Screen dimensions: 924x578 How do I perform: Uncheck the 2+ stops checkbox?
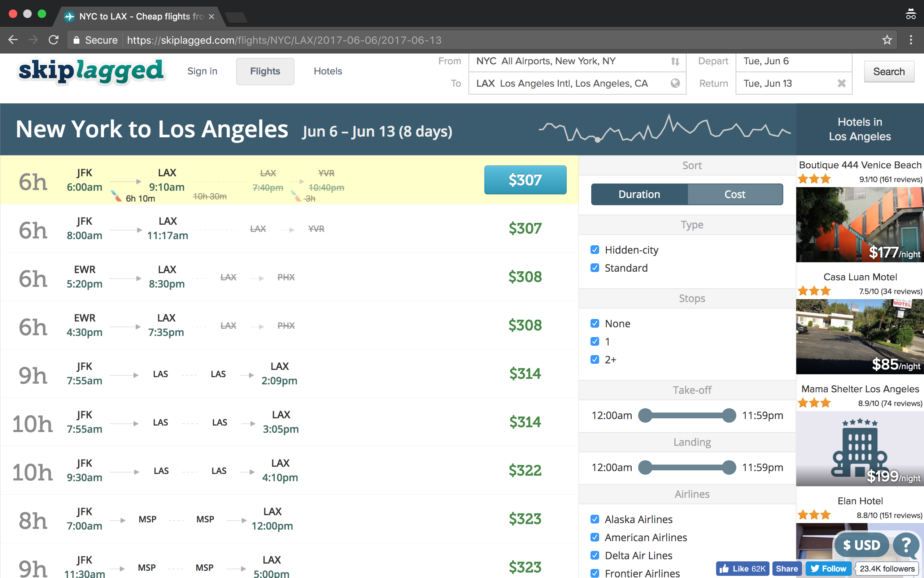pos(594,359)
